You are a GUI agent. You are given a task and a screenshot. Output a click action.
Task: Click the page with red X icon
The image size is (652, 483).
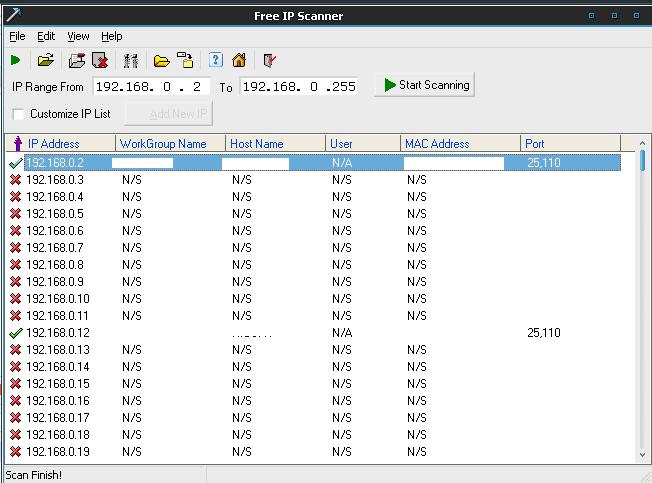pyautogui.click(x=100, y=61)
